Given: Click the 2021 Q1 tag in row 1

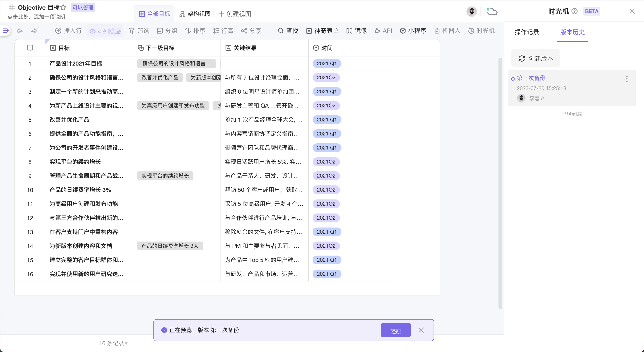Looking at the screenshot, I should point(327,64).
